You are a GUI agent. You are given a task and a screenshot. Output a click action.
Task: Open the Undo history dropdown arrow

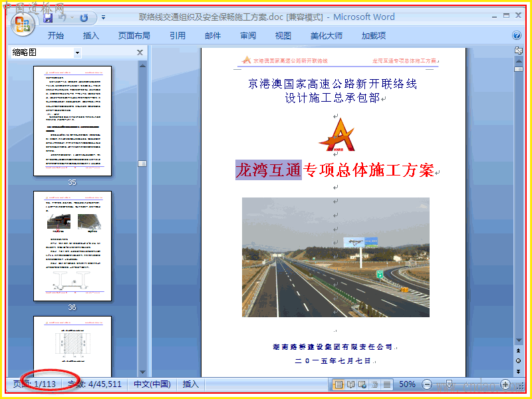click(x=72, y=18)
